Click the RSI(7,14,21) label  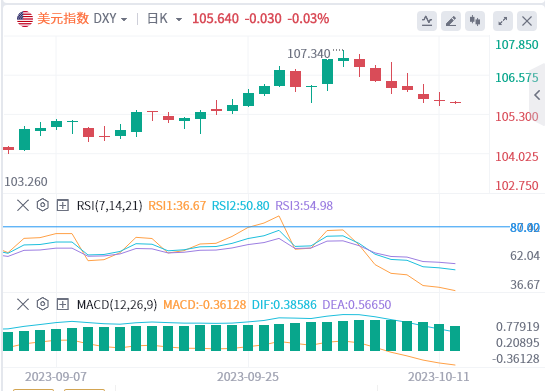click(x=109, y=206)
